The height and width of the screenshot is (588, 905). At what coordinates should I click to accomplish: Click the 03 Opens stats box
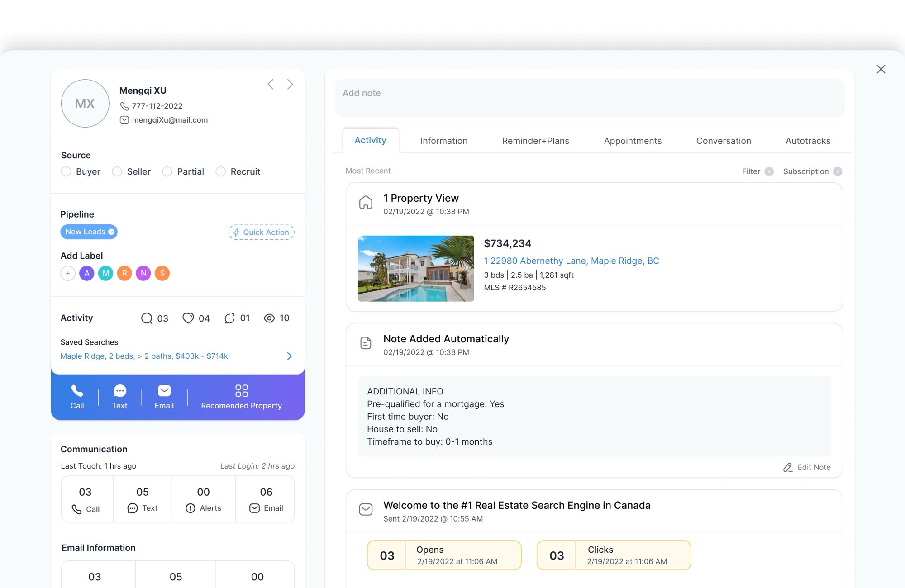[444, 555]
